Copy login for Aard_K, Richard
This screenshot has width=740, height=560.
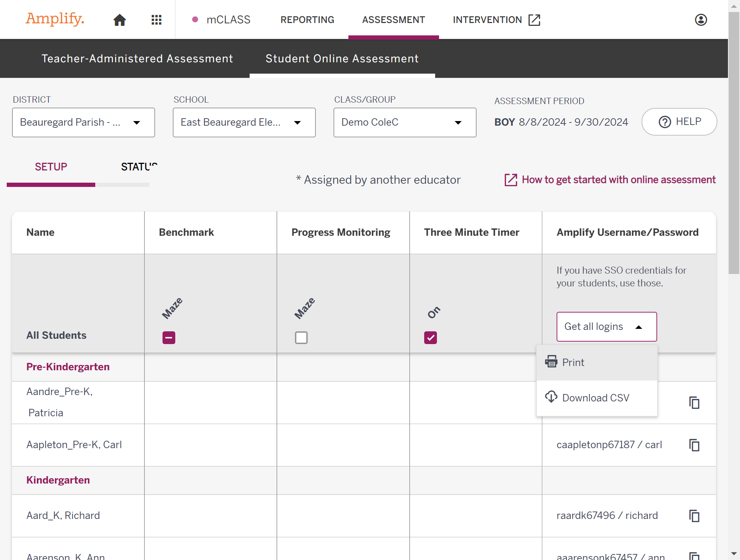coord(694,516)
